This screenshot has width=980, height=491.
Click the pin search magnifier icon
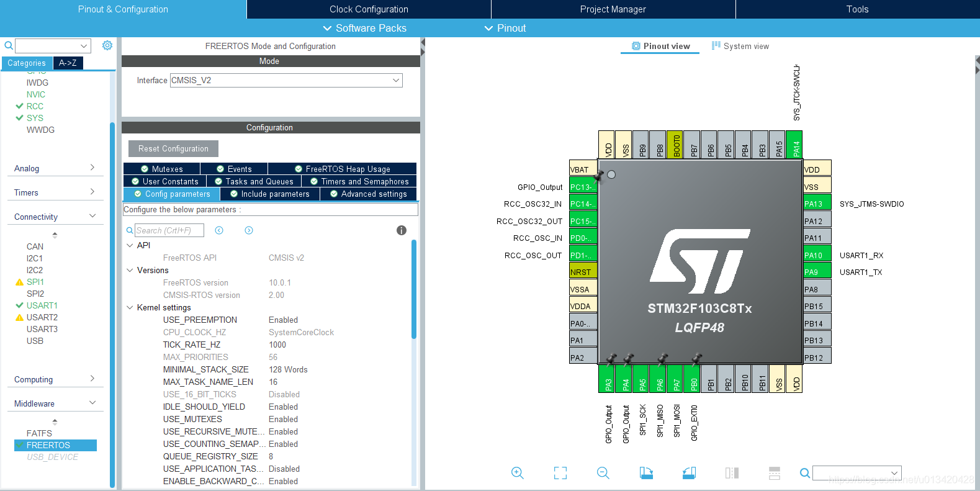805,473
